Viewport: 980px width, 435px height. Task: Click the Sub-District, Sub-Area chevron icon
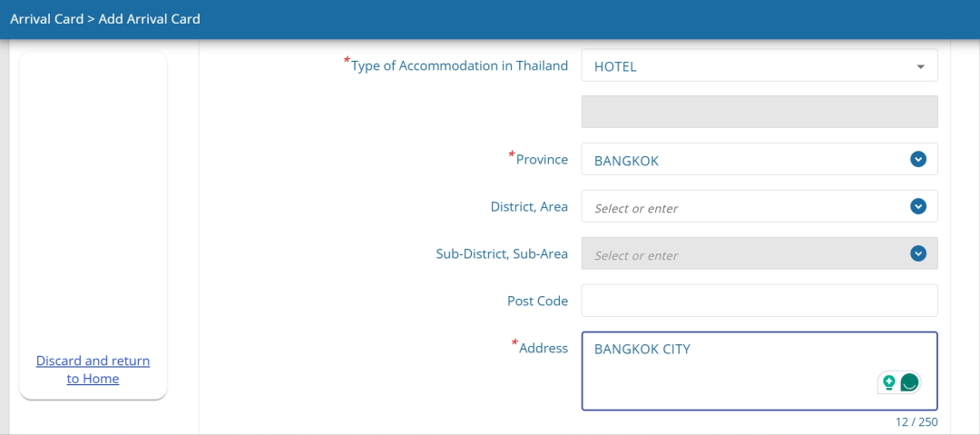point(917,253)
